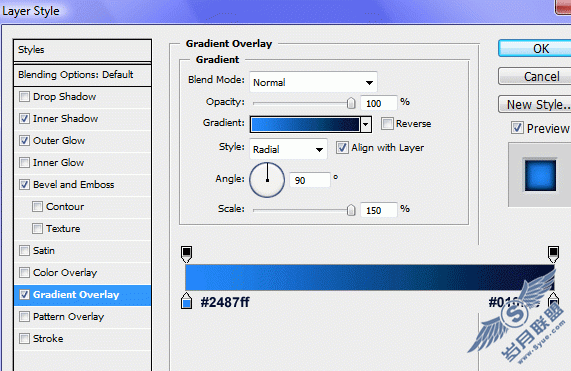Enable the Texture checkbox
This screenshot has height=371, width=571.
click(x=37, y=229)
